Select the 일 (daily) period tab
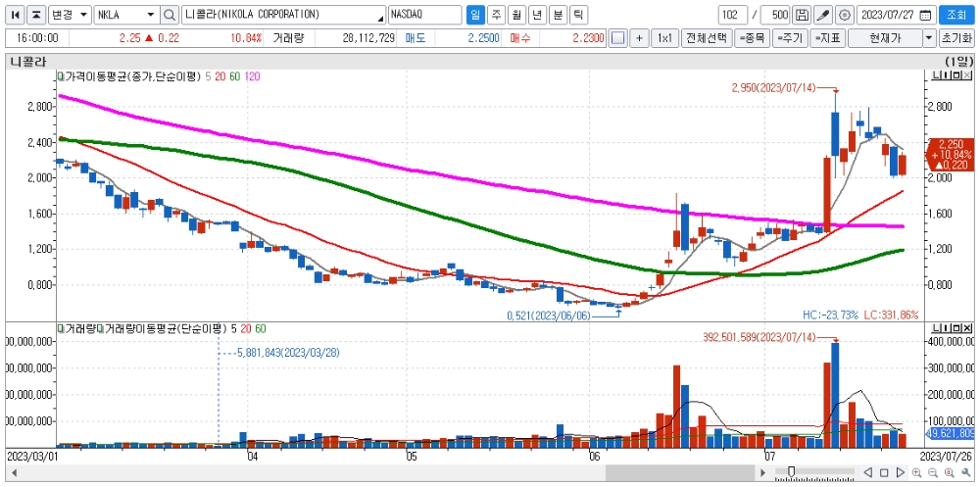This screenshot has height=487, width=980. tap(475, 15)
